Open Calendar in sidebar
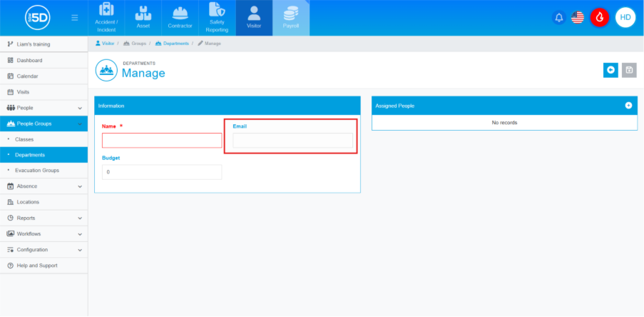This screenshot has width=644, height=317. (x=44, y=76)
